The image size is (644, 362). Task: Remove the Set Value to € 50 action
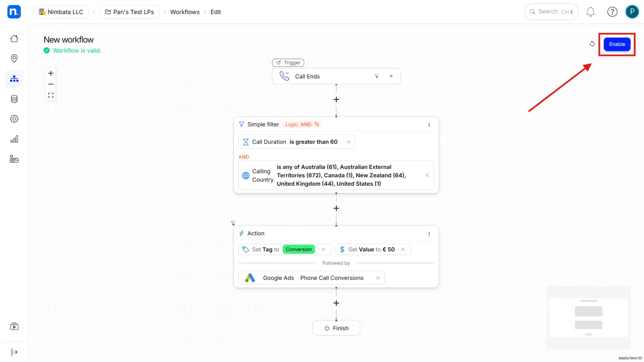click(x=402, y=249)
